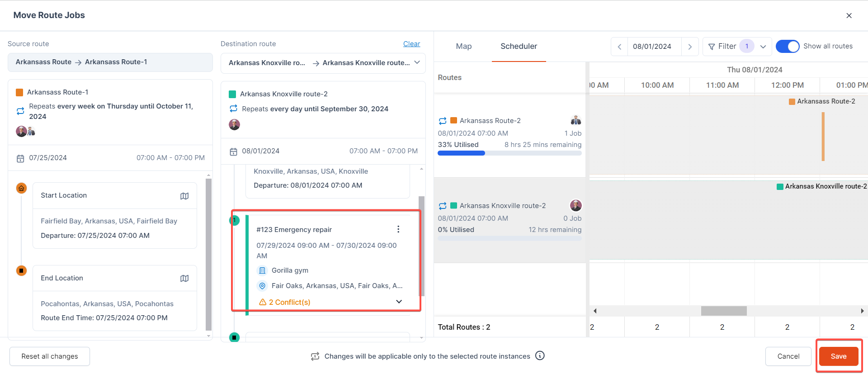Open map icon for Start Location
This screenshot has width=868, height=374.
[x=184, y=196]
